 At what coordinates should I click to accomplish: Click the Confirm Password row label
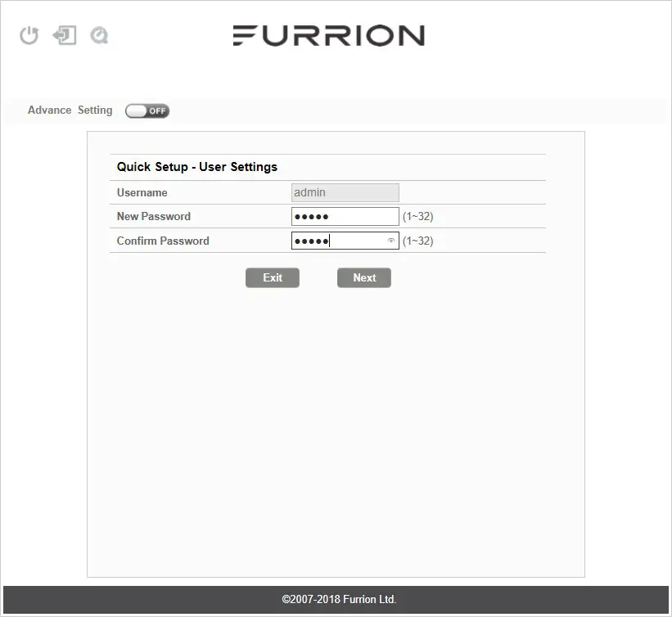tap(162, 241)
